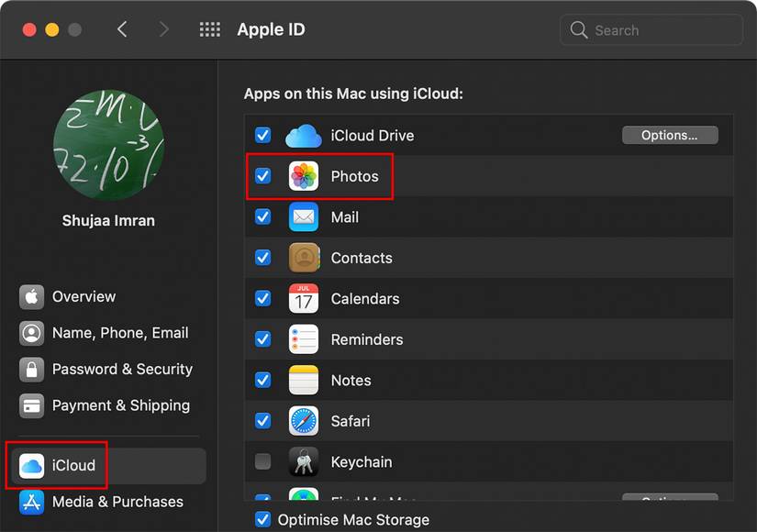
Task: Select the iCloud section in sidebar
Action: [x=55, y=465]
